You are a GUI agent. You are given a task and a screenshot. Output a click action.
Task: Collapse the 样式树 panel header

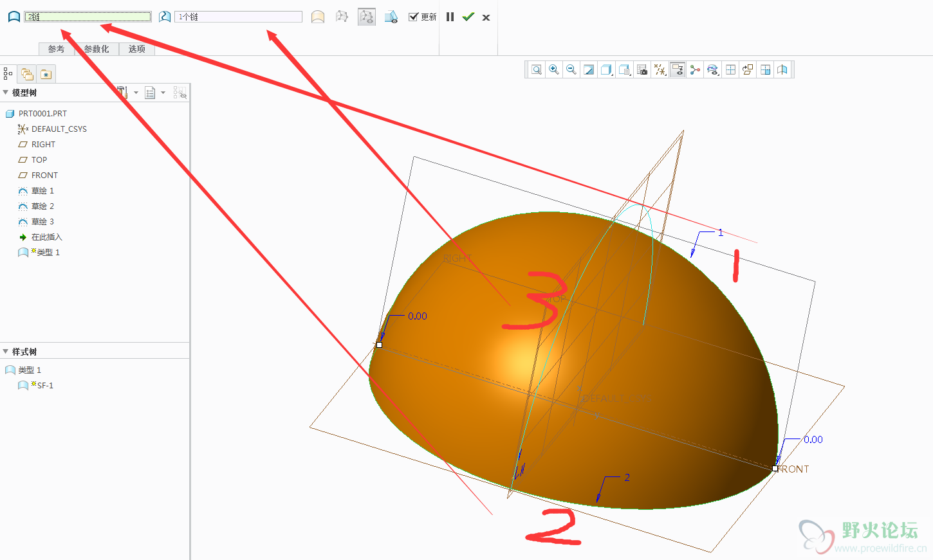(6, 352)
